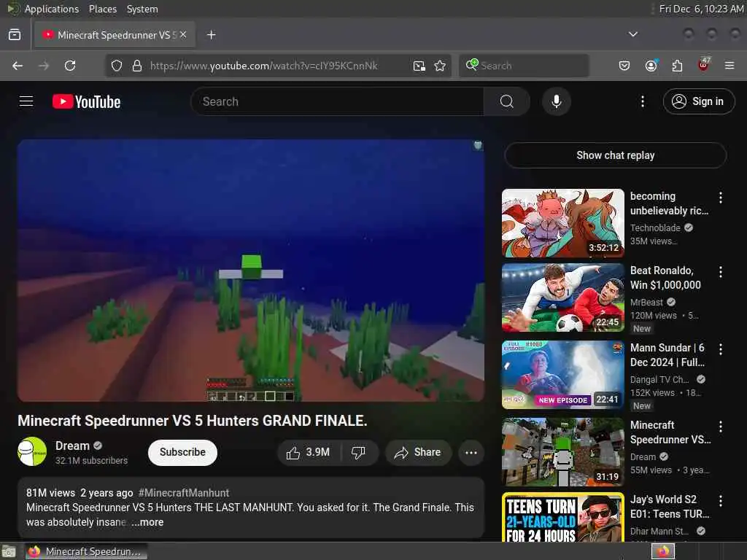Open Firefox application hamburger menu
This screenshot has height=560, width=747.
click(x=729, y=66)
